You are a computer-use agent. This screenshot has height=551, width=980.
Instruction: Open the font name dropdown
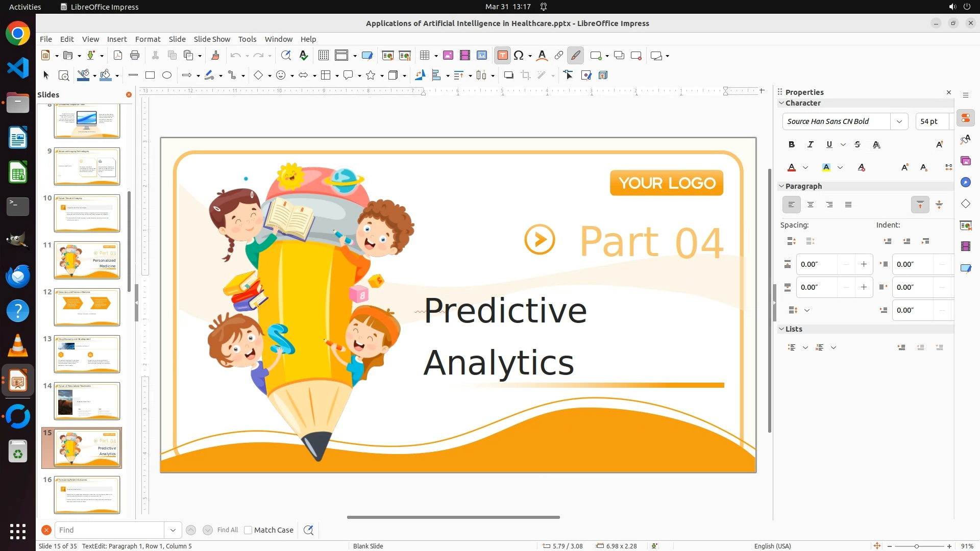point(899,121)
